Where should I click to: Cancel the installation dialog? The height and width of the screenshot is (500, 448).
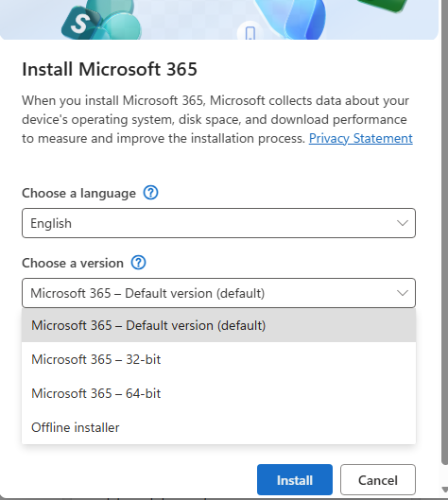(378, 480)
